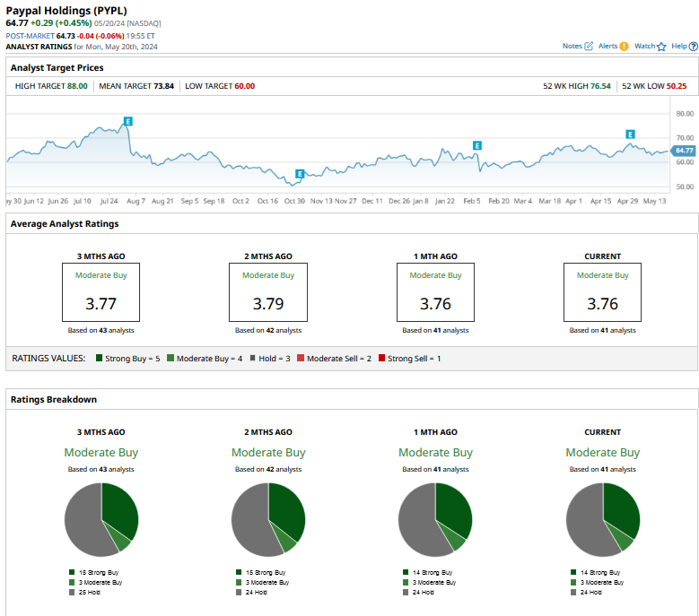Click the Strong Buy dark green legend square
The height and width of the screenshot is (616, 699).
[x=99, y=359]
